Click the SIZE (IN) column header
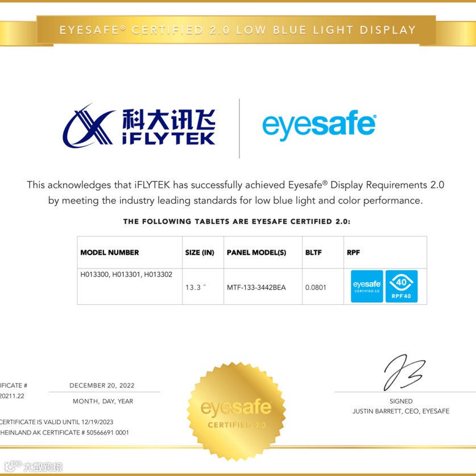The width and height of the screenshot is (476, 476). 200,253
